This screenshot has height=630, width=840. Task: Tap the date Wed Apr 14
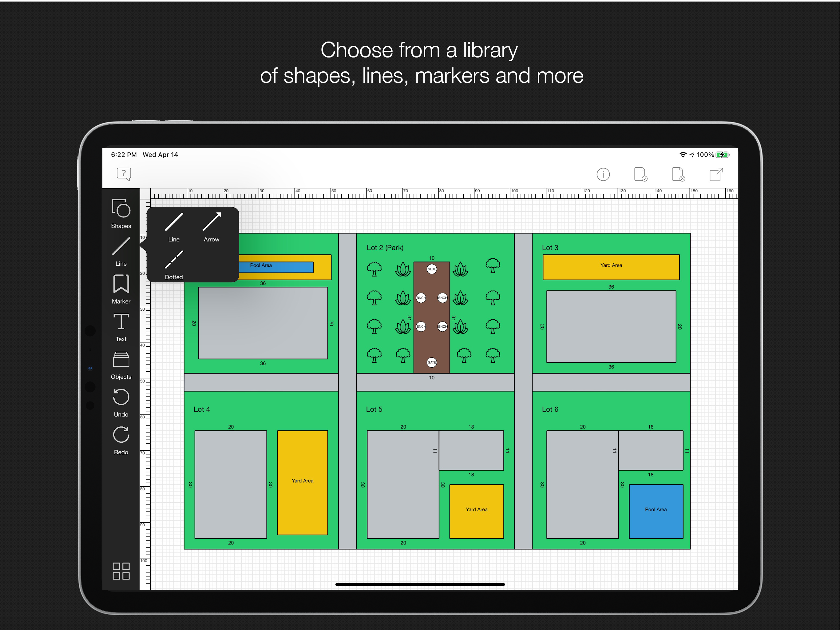click(160, 155)
